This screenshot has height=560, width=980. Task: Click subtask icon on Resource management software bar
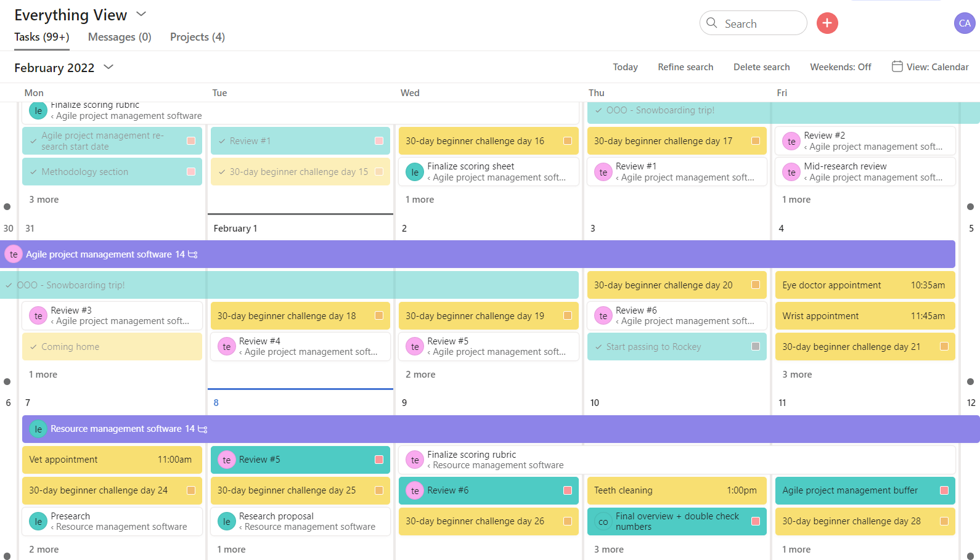pyautogui.click(x=203, y=429)
